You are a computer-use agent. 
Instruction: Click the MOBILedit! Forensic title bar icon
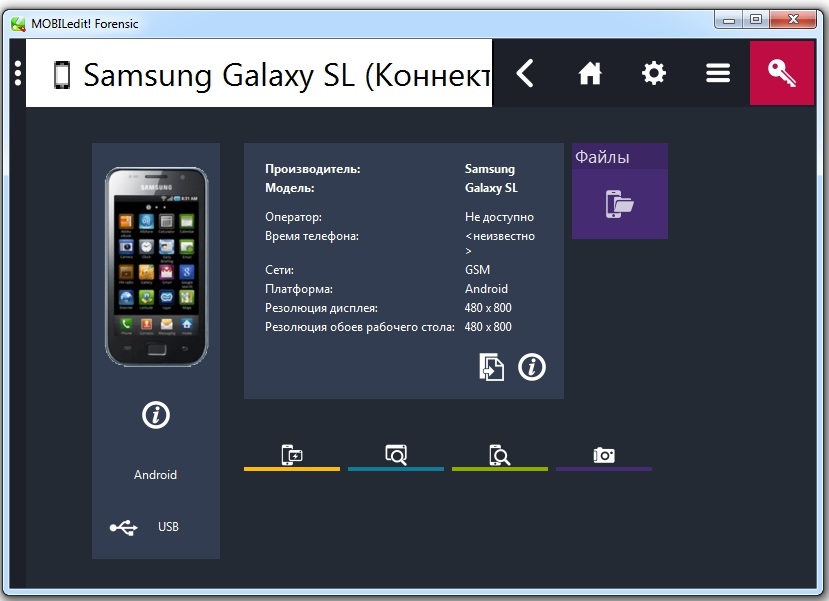[18, 24]
